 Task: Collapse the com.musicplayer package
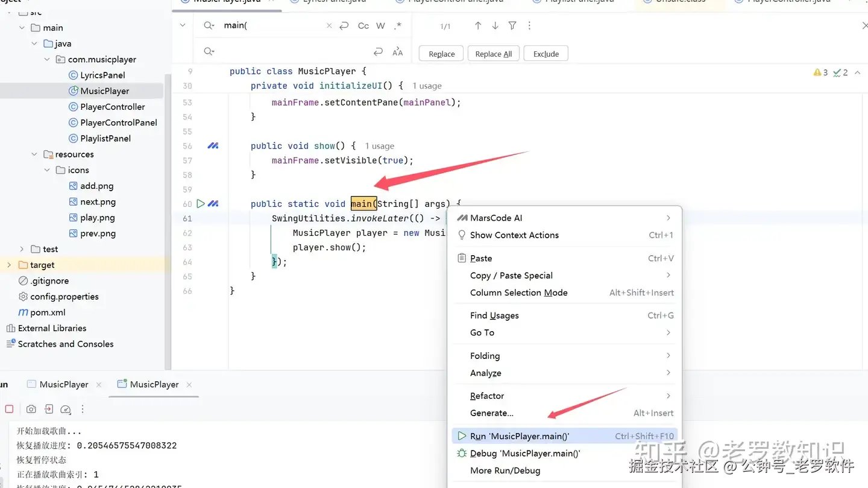tap(47, 59)
